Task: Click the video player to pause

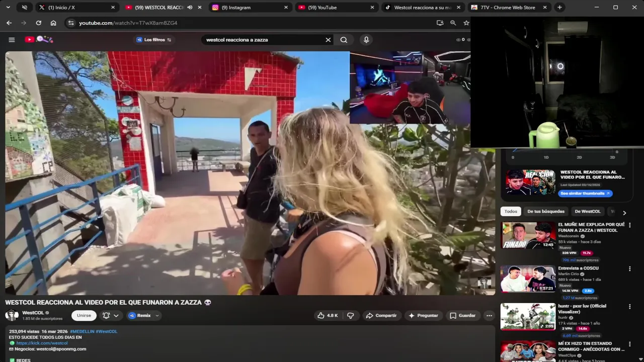Action: coord(250,173)
